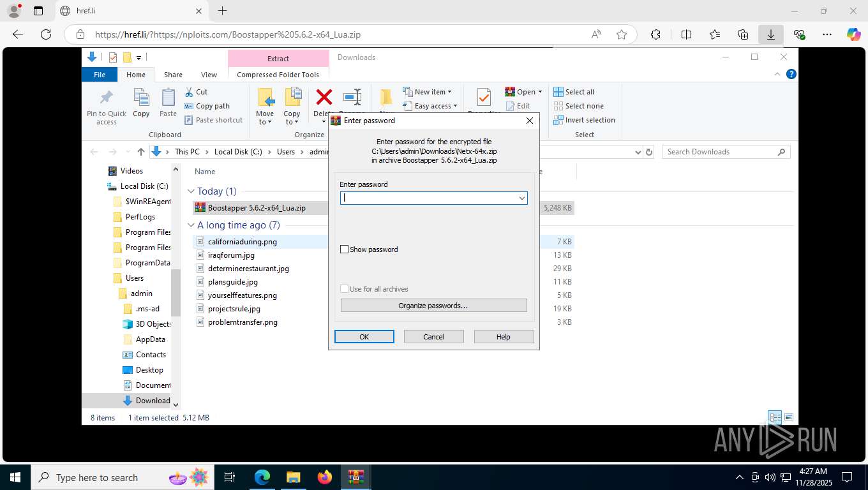Screen dimensions: 868x490
Task: Open the Open button dropdown arrow
Action: (540, 92)
